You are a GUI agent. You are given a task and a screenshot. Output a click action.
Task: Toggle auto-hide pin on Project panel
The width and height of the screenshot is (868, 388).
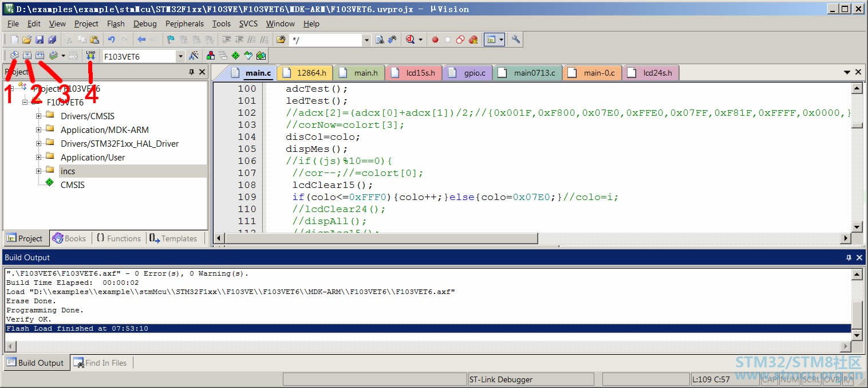pos(191,72)
